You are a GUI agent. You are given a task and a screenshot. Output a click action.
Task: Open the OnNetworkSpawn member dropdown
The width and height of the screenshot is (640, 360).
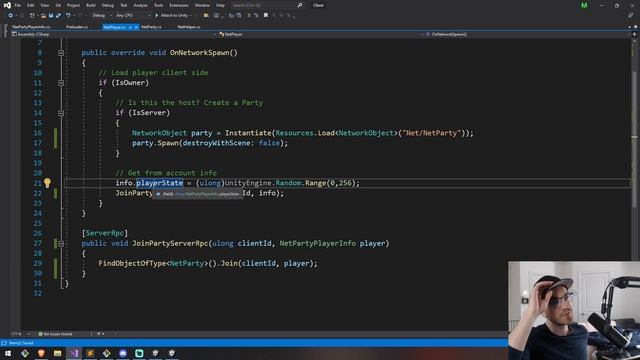[527, 35]
